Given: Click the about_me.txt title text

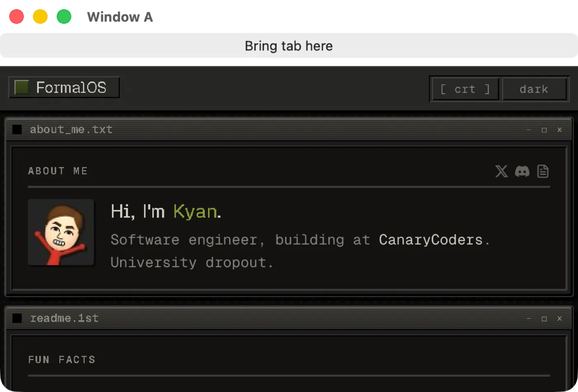Looking at the screenshot, I should (x=71, y=130).
